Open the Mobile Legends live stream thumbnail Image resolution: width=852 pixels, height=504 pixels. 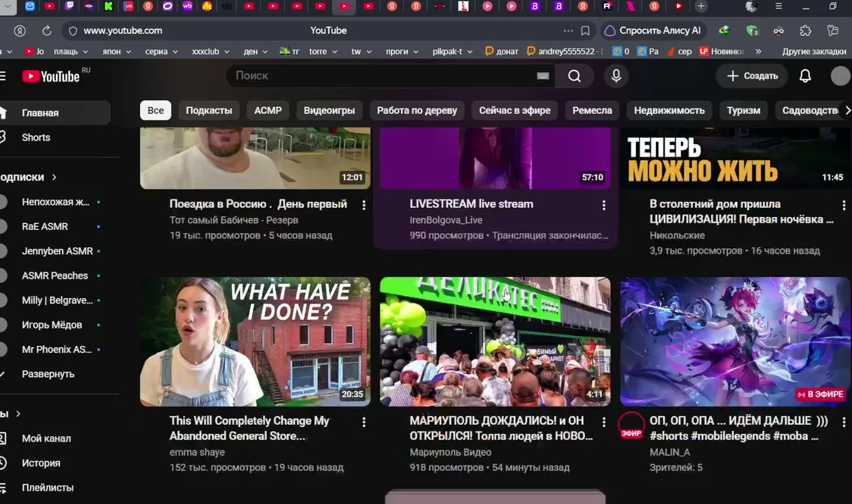(x=735, y=342)
